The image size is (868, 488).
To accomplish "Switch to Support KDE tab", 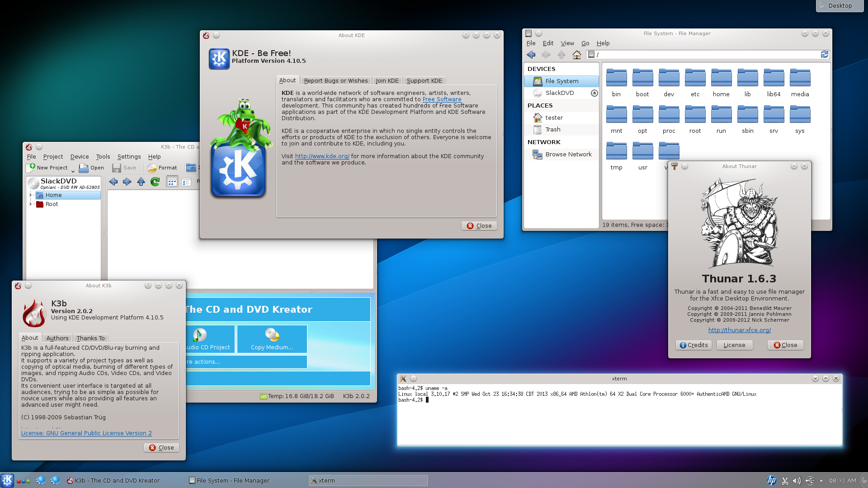I will coord(424,80).
